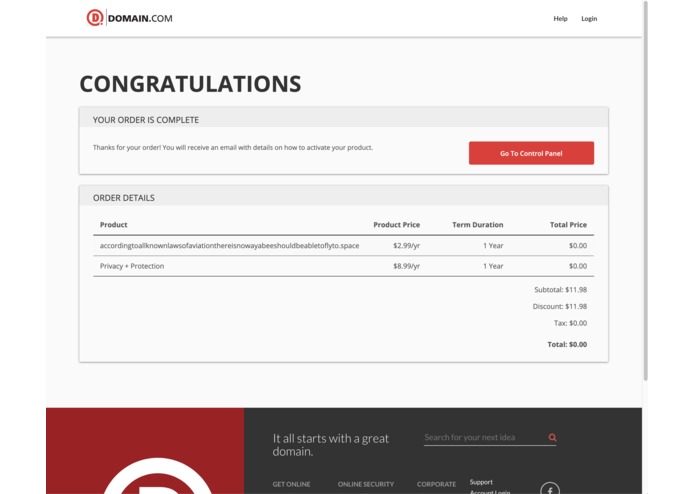Image resolution: width=695 pixels, height=494 pixels.
Task: Click the 1 Year term in Privacy row
Action: pyautogui.click(x=493, y=266)
